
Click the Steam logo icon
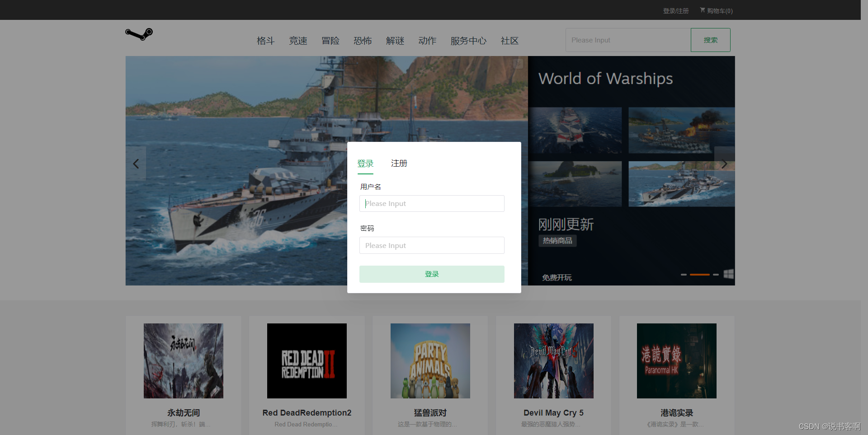(139, 34)
